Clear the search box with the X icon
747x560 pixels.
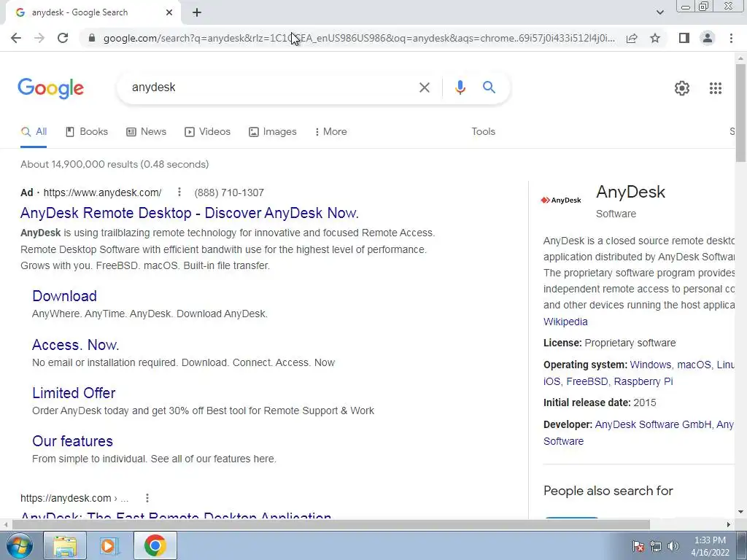tap(424, 87)
